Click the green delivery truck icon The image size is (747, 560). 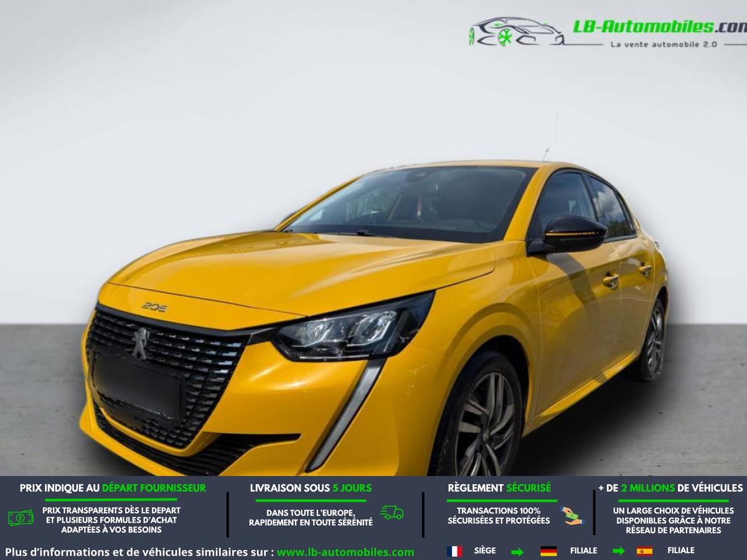point(392,513)
